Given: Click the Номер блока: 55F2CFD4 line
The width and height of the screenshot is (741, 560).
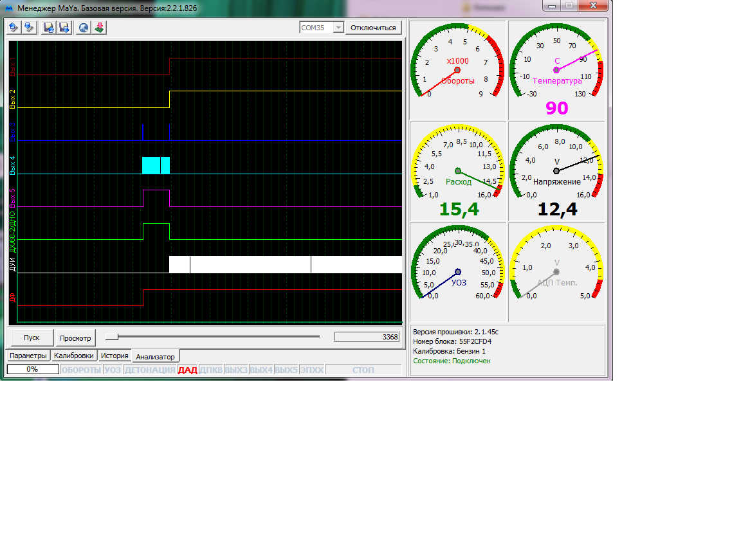Looking at the screenshot, I should 452,341.
